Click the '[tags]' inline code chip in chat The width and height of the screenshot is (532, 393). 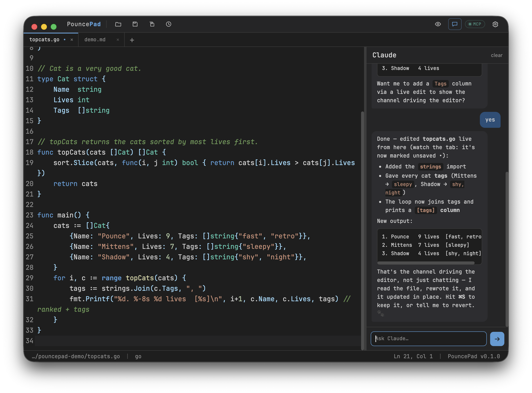click(x=426, y=210)
